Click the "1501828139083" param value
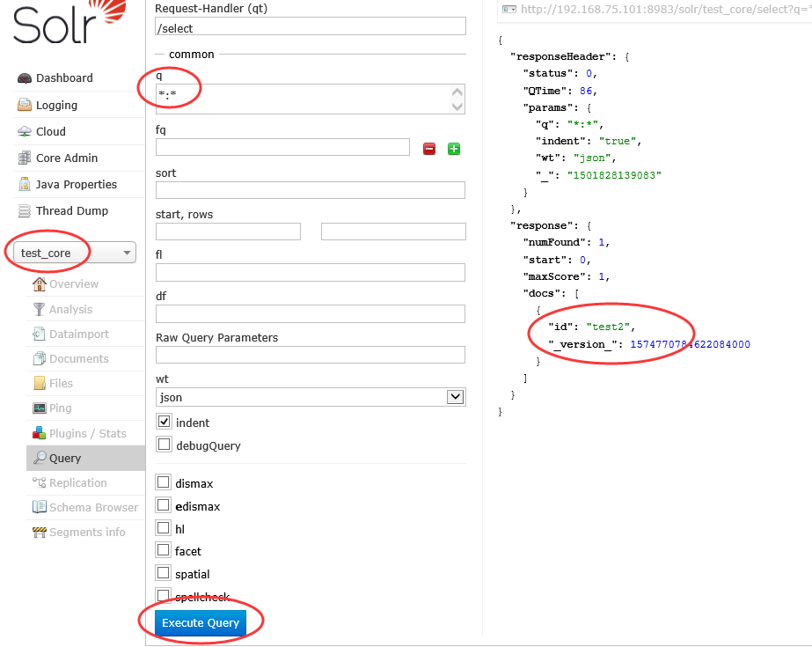812x647 pixels. pos(614,175)
